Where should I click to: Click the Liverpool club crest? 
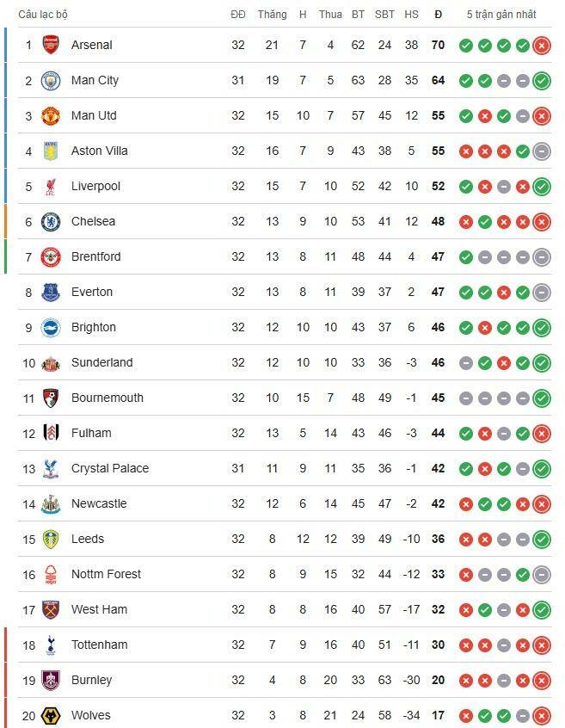tap(52, 186)
